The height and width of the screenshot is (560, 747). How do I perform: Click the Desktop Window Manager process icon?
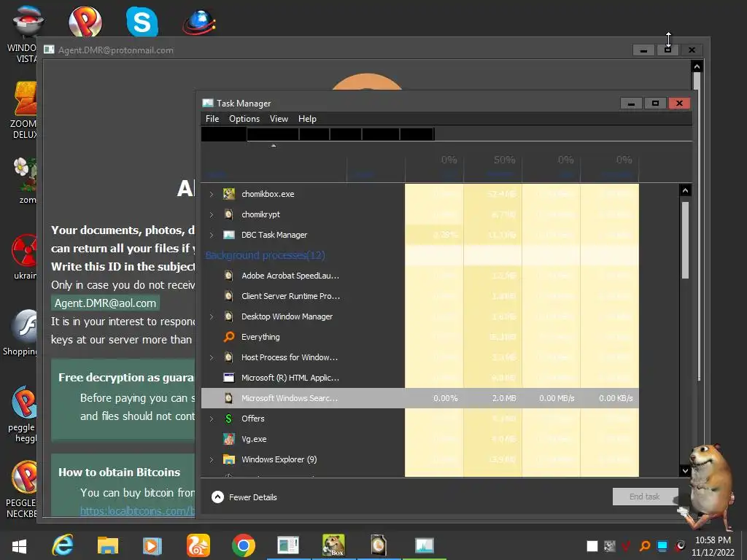[x=228, y=316]
